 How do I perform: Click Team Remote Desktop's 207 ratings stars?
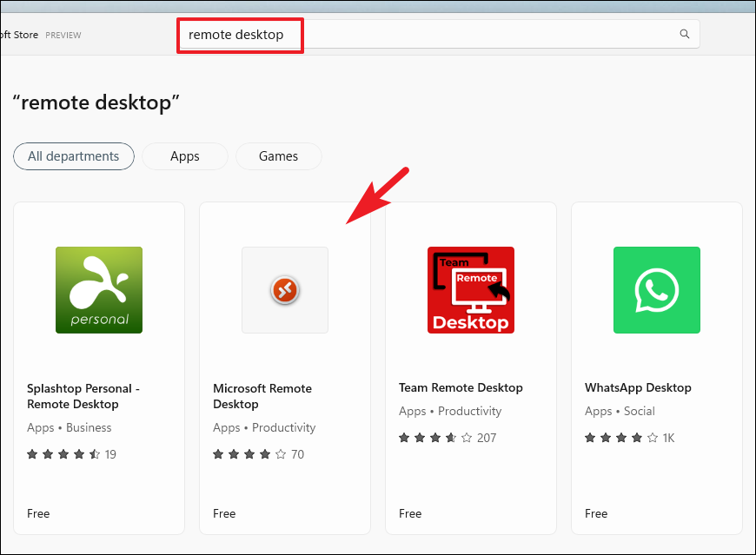(435, 438)
